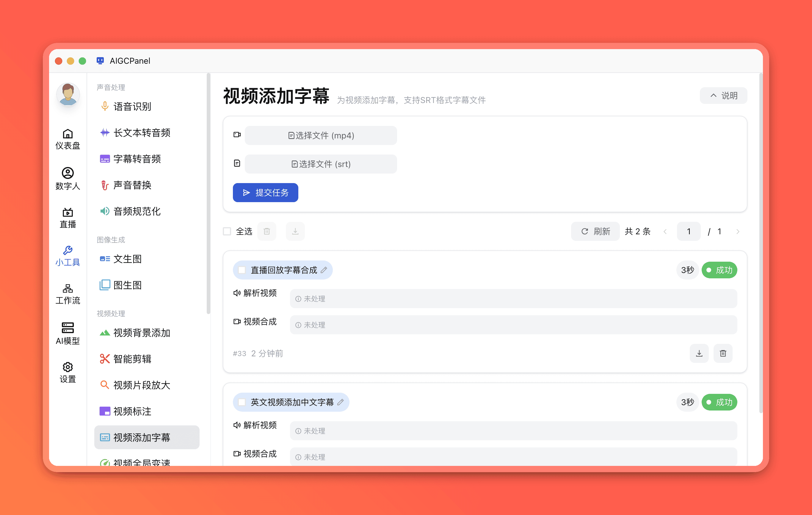The image size is (812, 515).
Task: Edit the 直播回放字幕合成 task name
Action: click(324, 270)
